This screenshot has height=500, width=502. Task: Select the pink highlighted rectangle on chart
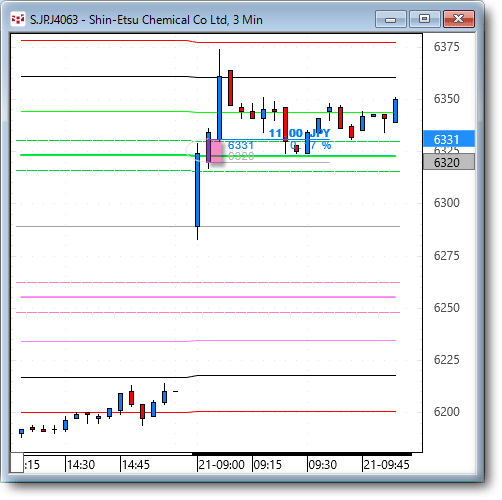click(x=215, y=152)
